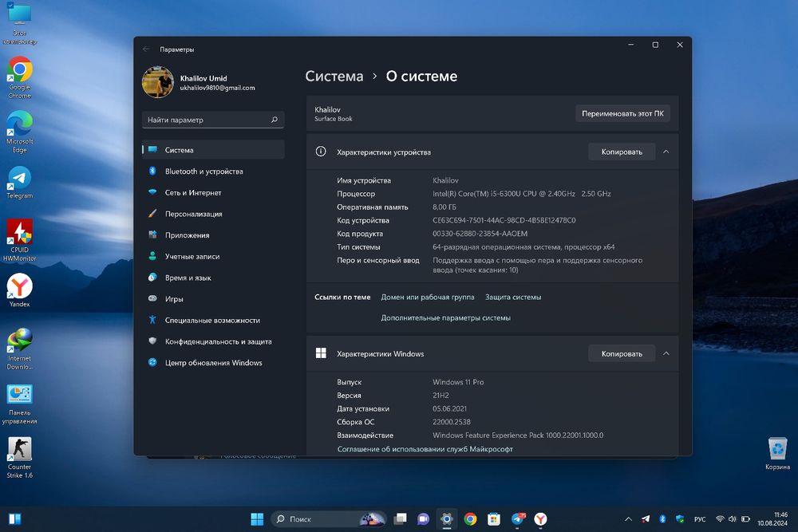Open Центр обновления Windows

(x=213, y=363)
